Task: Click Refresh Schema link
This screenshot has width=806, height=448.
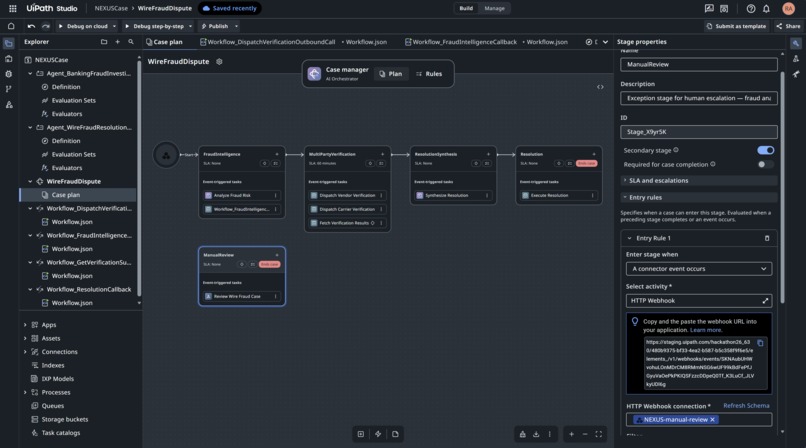Action: pyautogui.click(x=746, y=406)
